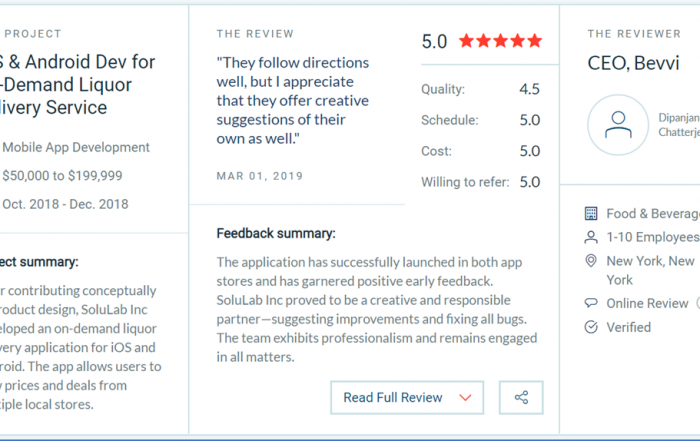Click the Willing to refer rating row

480,182
